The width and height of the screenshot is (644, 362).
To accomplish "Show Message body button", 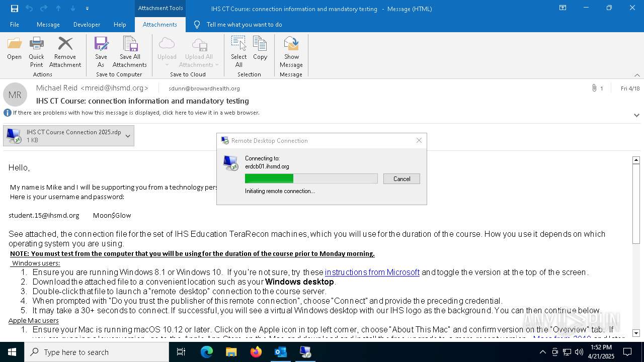I will tap(291, 52).
